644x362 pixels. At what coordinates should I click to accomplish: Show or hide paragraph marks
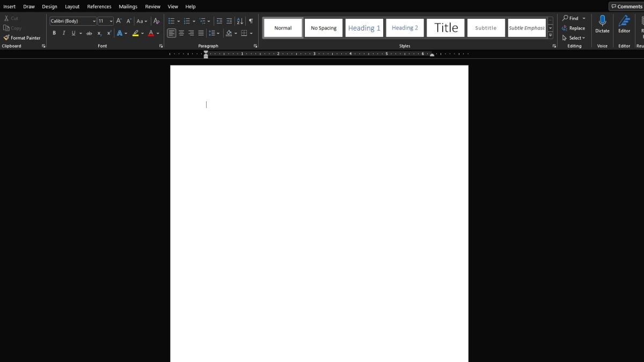251,21
